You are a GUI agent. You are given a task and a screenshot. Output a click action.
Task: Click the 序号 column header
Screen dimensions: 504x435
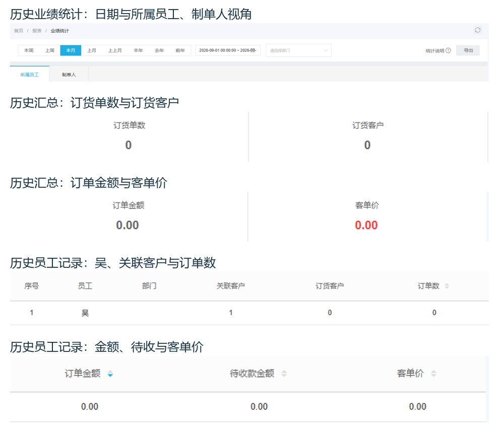[31, 285]
